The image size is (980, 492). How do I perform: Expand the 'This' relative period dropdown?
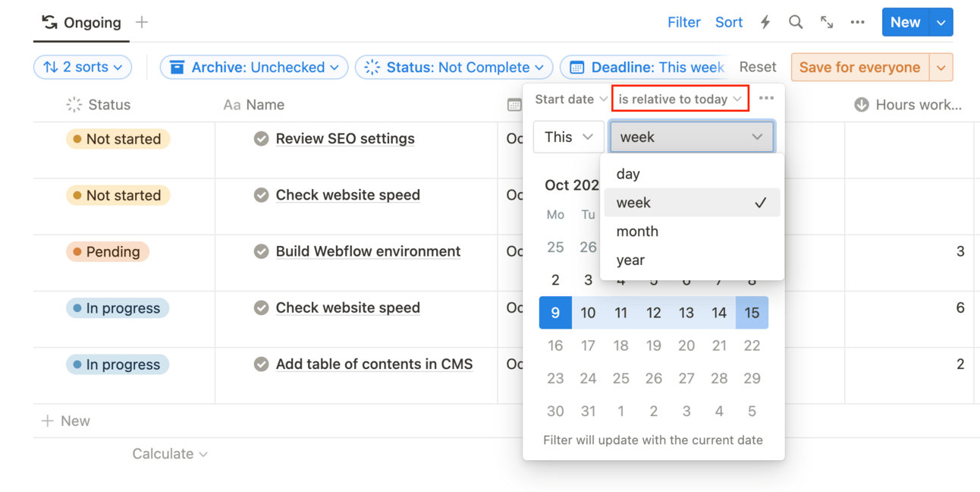click(568, 137)
